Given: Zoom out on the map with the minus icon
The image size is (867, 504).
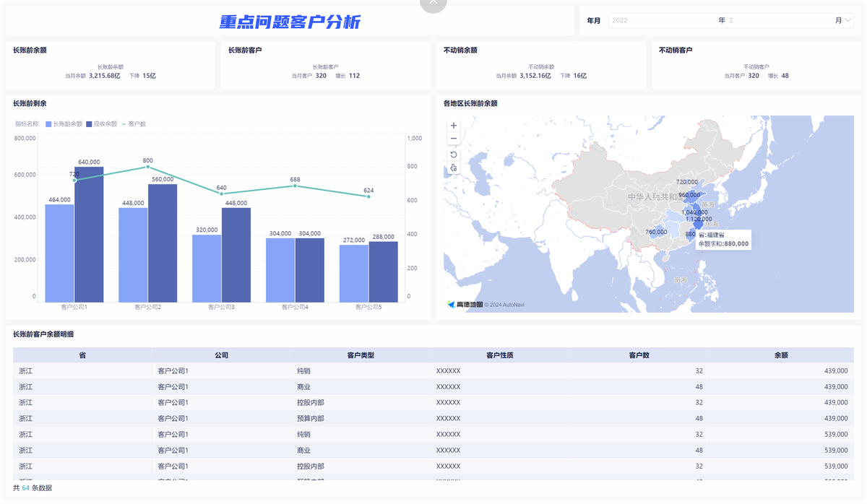Looking at the screenshot, I should [453, 139].
